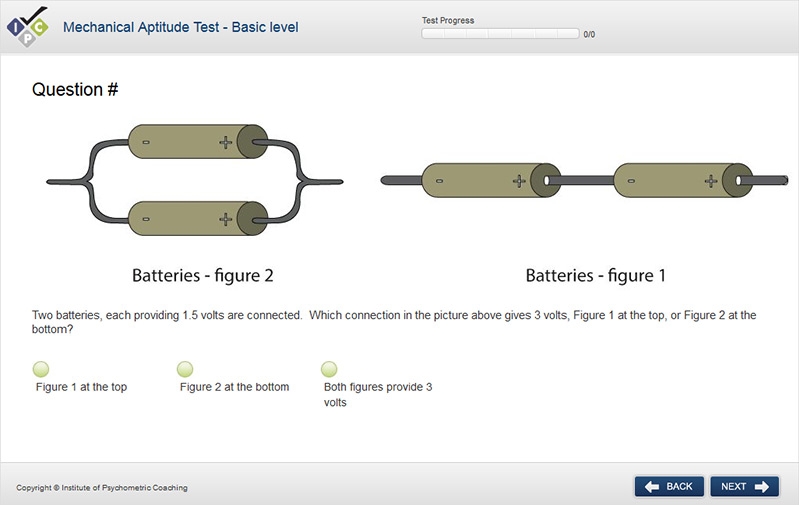
Task: Click the left arrow icon on BACK button
Action: [x=652, y=487]
